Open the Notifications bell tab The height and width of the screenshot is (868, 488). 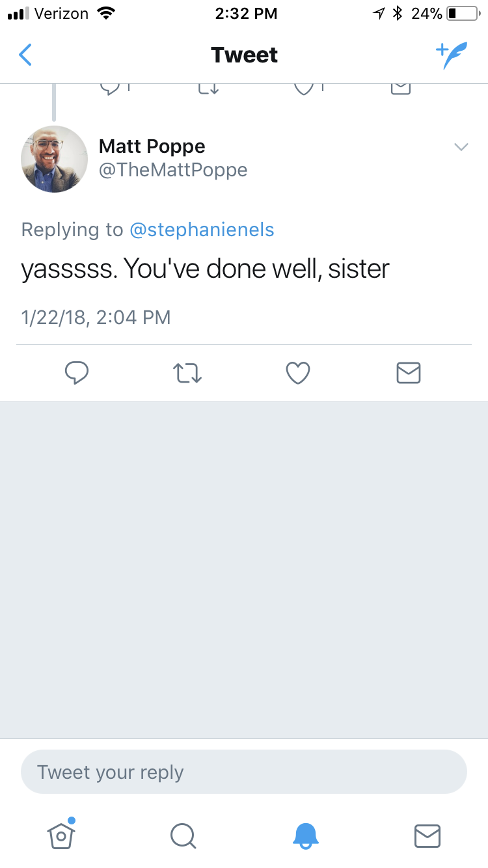[x=305, y=835]
